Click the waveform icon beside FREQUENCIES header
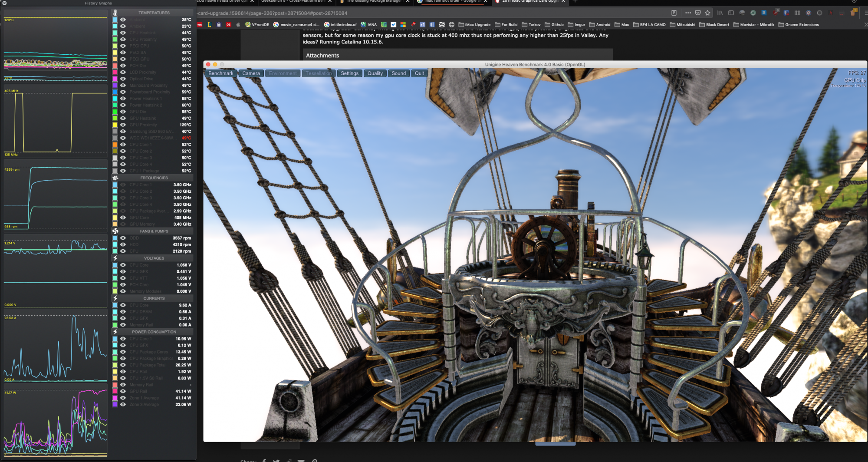This screenshot has height=462, width=868. tap(115, 178)
